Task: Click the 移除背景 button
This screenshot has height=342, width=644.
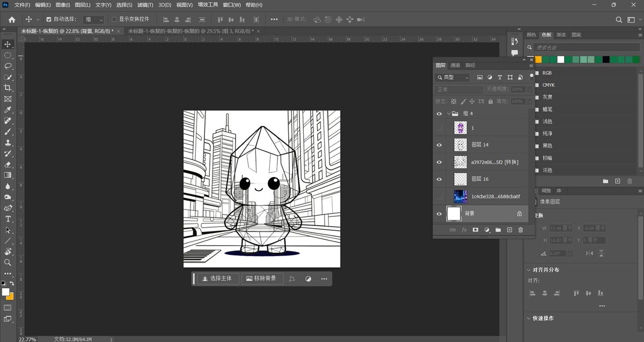Action: [262, 279]
